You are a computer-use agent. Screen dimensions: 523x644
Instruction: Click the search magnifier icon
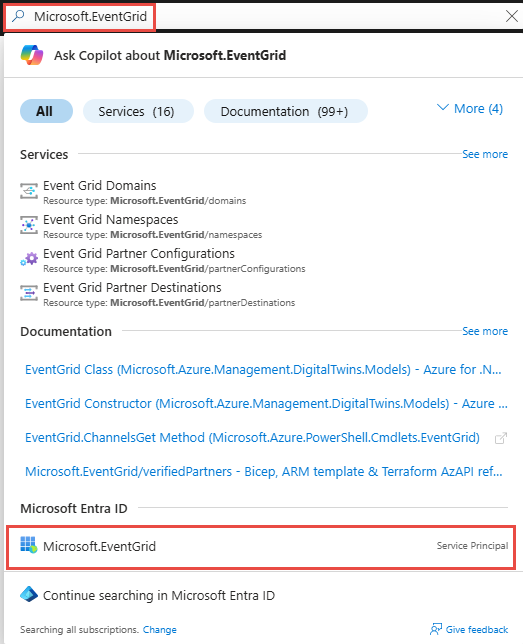click(18, 16)
